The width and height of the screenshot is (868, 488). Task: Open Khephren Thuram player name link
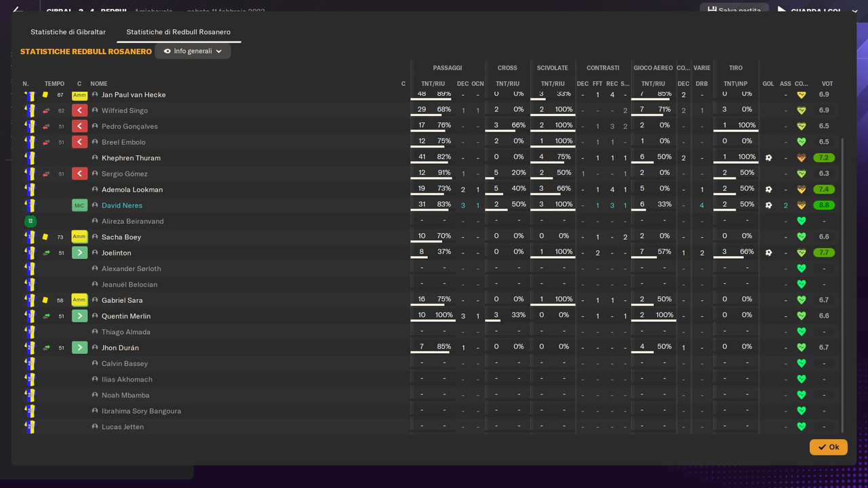coord(131,158)
